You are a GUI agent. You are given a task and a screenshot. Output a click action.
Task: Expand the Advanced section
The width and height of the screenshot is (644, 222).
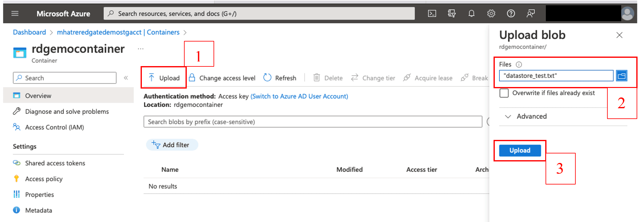pyautogui.click(x=526, y=117)
